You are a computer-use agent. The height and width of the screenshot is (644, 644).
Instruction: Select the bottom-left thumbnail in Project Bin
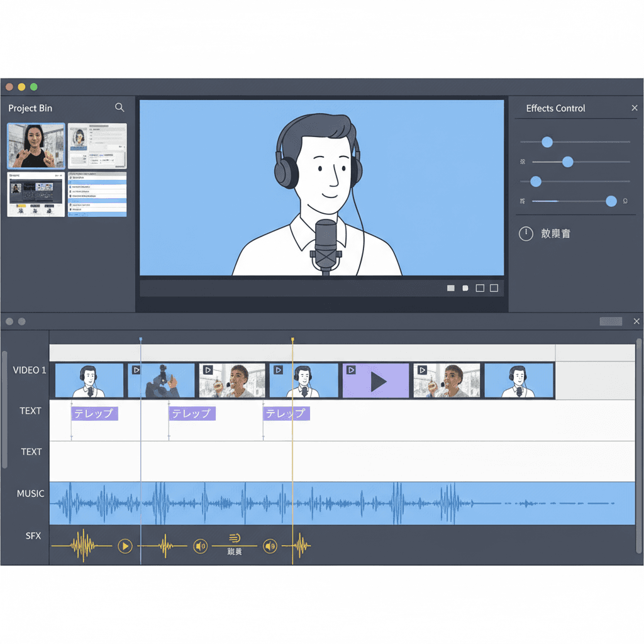36,194
